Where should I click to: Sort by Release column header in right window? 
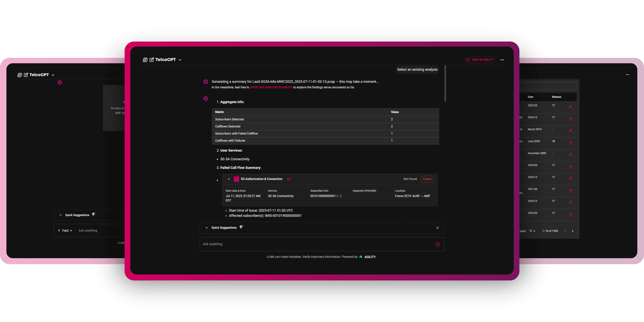pos(557,97)
